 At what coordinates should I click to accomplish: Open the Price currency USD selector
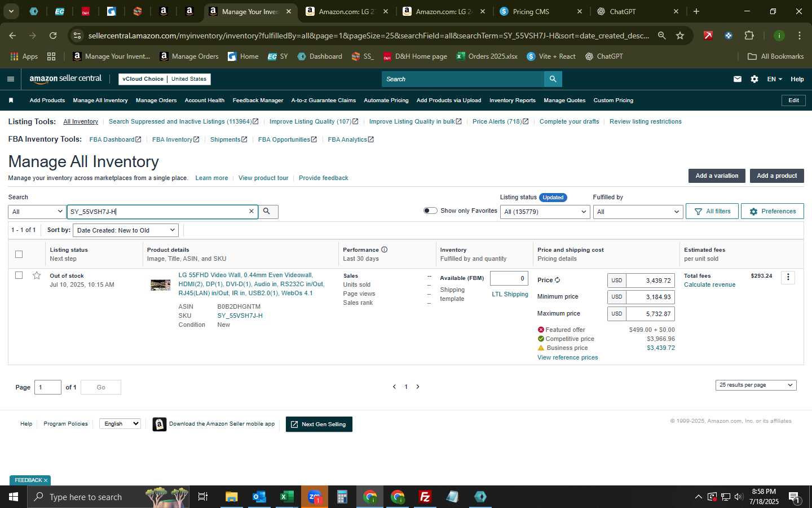(617, 281)
